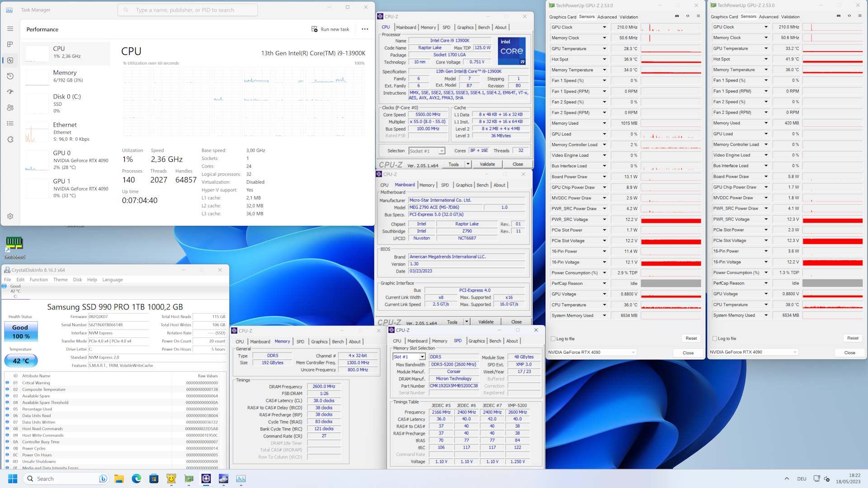Open App history in Task Manager sidebar

point(10,76)
